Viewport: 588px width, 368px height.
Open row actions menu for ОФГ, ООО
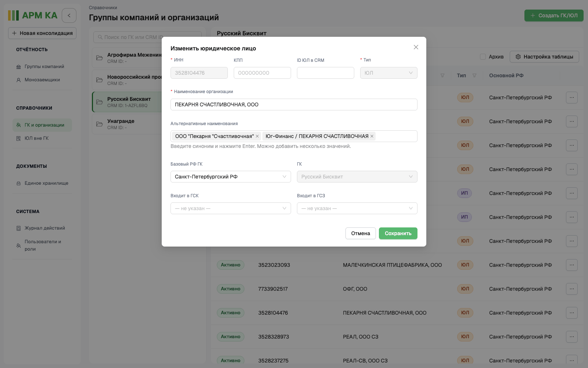(572, 289)
